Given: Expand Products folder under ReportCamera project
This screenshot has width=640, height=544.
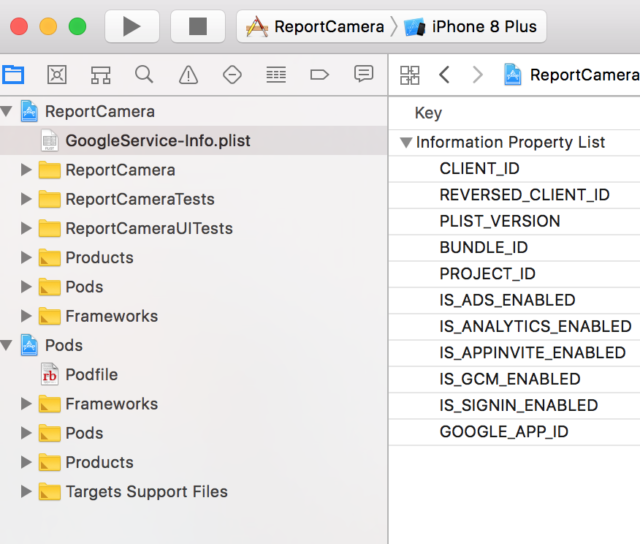Looking at the screenshot, I should [26, 258].
